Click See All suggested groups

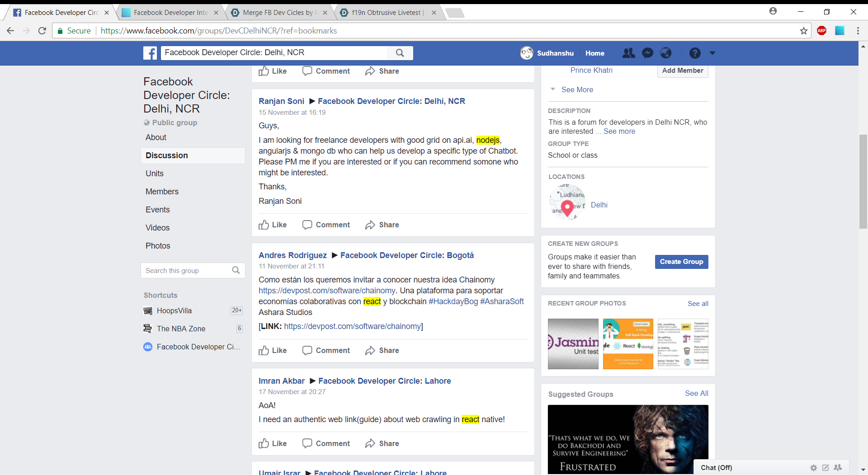coord(697,393)
